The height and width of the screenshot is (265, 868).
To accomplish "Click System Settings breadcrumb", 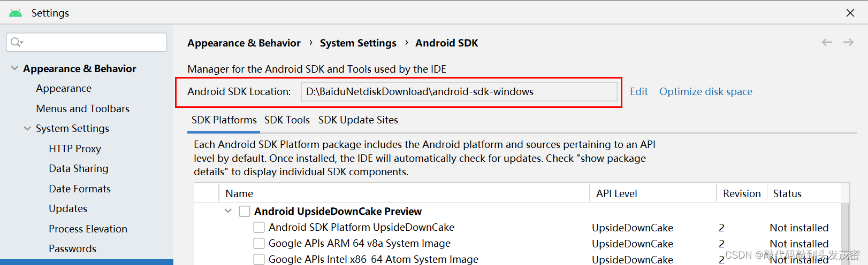I will 358,43.
